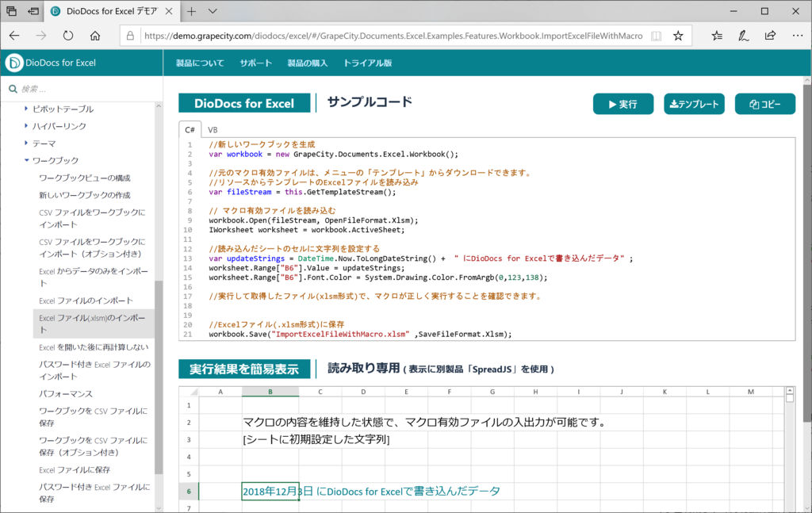Open パスワード付き Excel ファイルのインポート sample
Screen dimensions: 812x513
tap(95, 370)
